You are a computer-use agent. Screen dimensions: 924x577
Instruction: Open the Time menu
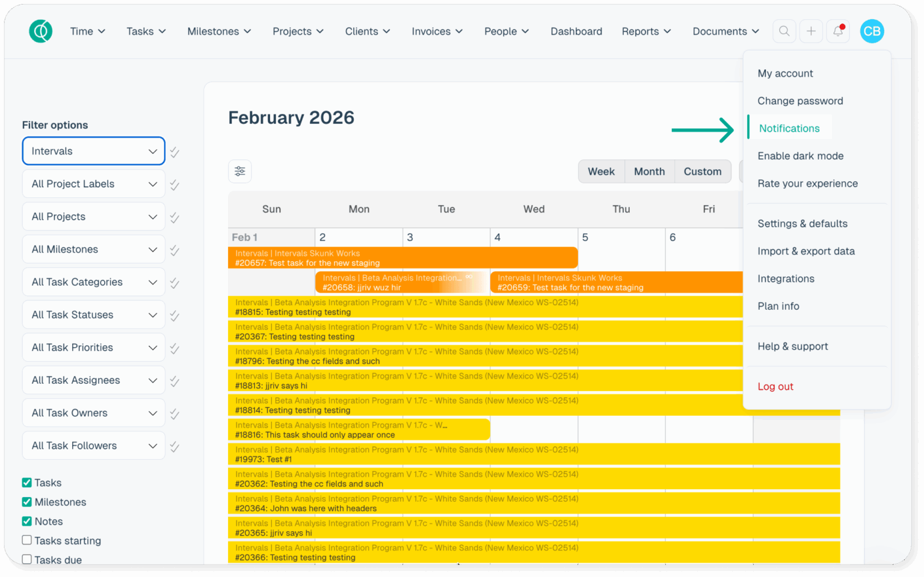(88, 31)
